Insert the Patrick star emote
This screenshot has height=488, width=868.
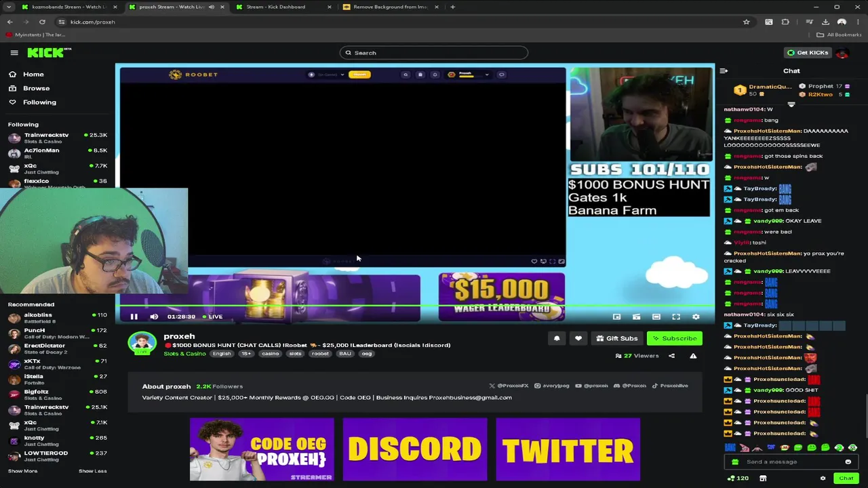pyautogui.click(x=744, y=447)
